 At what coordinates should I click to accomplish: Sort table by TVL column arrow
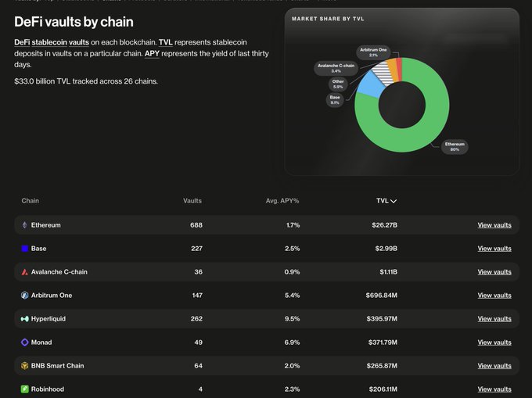point(394,201)
